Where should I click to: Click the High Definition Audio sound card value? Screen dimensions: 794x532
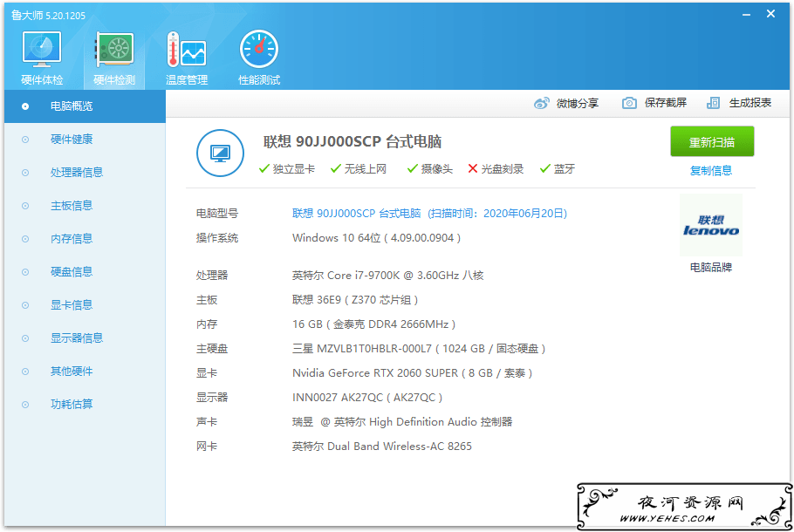[x=402, y=421]
